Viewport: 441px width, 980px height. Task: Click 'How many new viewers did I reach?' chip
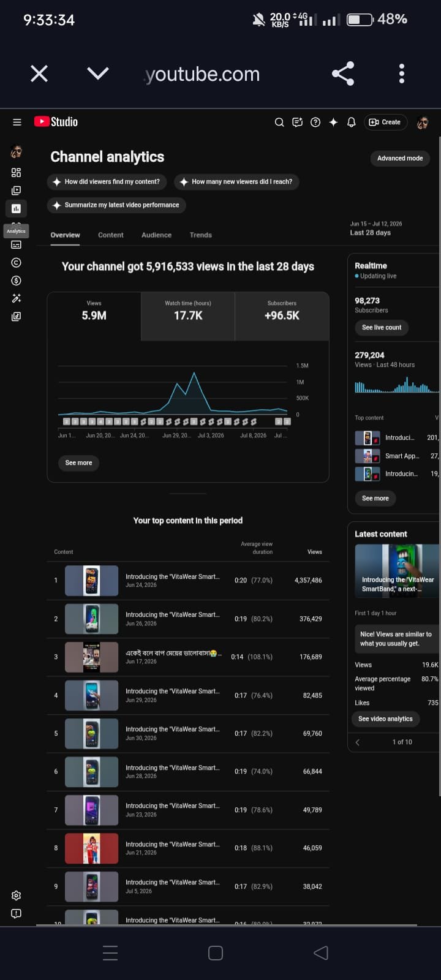[237, 182]
